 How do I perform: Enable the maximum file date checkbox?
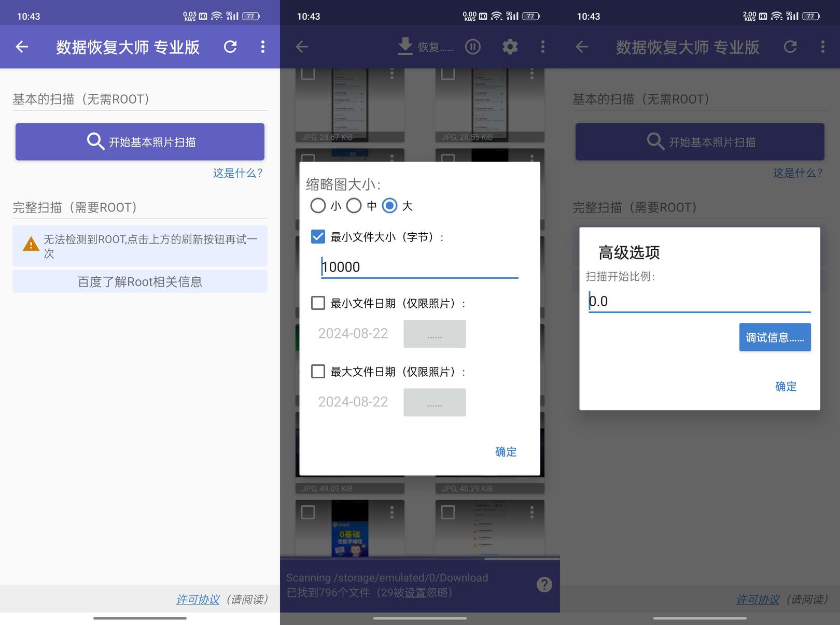point(318,372)
